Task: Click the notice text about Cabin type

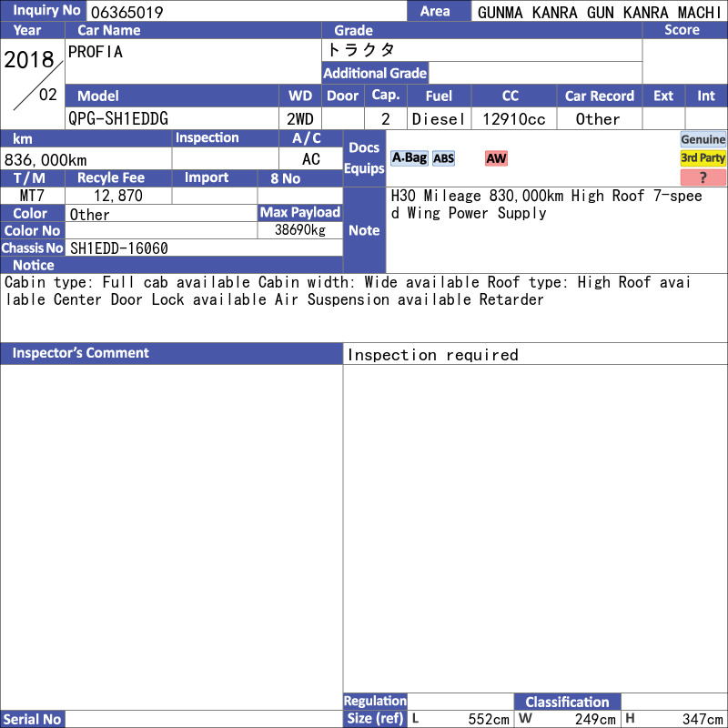Action: (348, 290)
